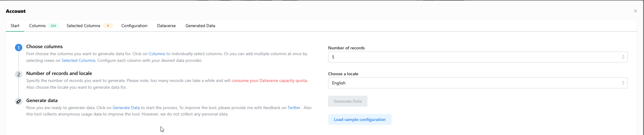Click the English locale chevron arrows
Viewport: 644px width, 135px height.
[623, 83]
